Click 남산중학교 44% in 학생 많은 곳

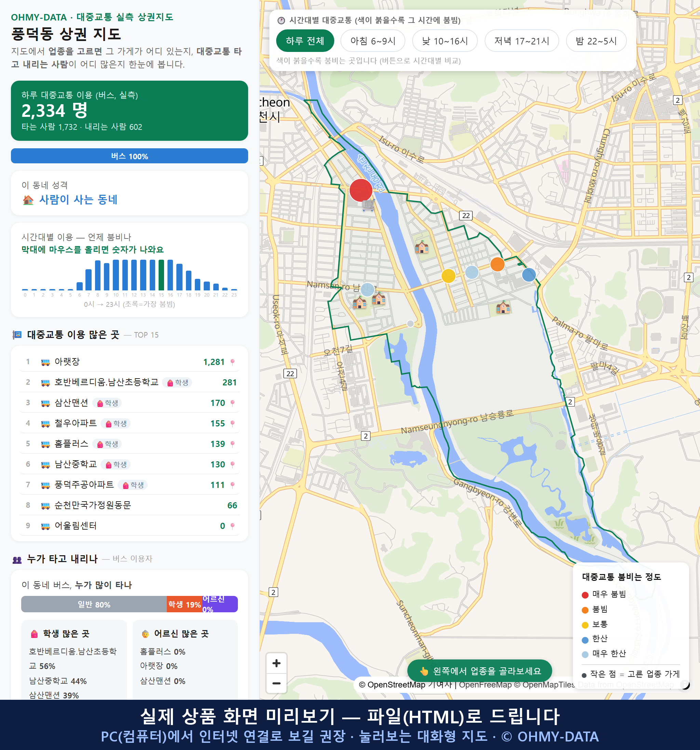click(x=58, y=681)
